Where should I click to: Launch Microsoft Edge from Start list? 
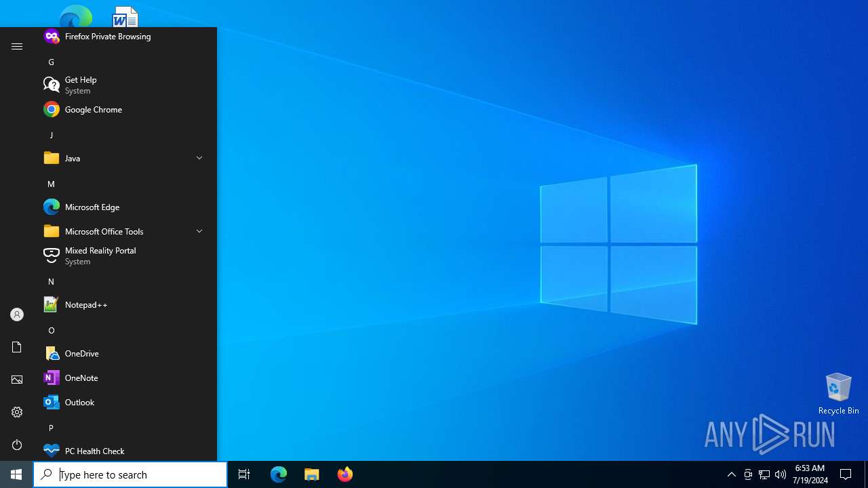(125, 207)
